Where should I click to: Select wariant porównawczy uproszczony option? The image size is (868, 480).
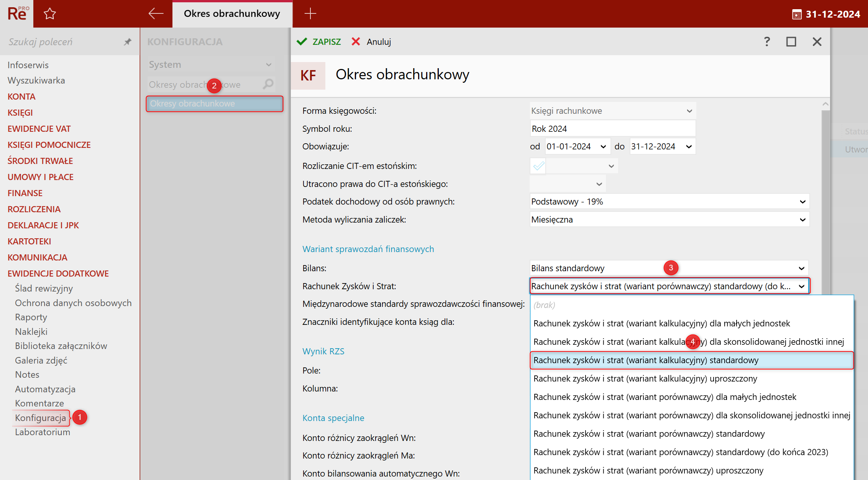pos(692,470)
